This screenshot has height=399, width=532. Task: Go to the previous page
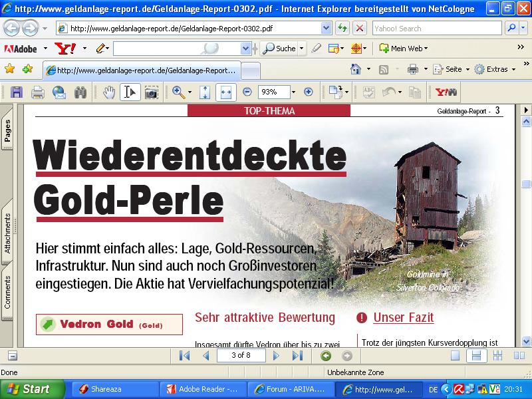tap(205, 356)
